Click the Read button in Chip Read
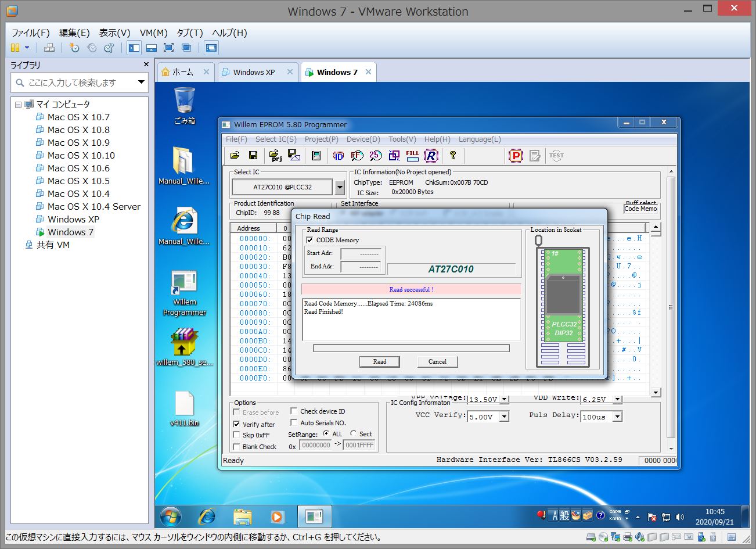 (x=380, y=361)
